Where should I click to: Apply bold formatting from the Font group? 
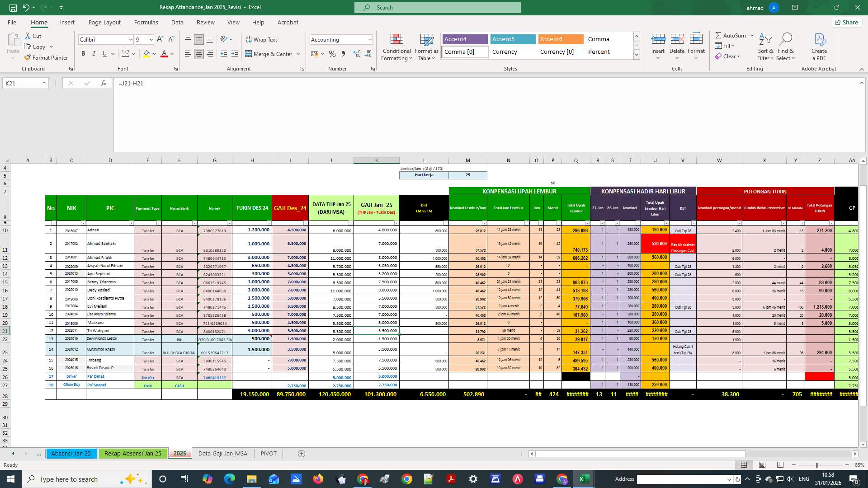[83, 53]
